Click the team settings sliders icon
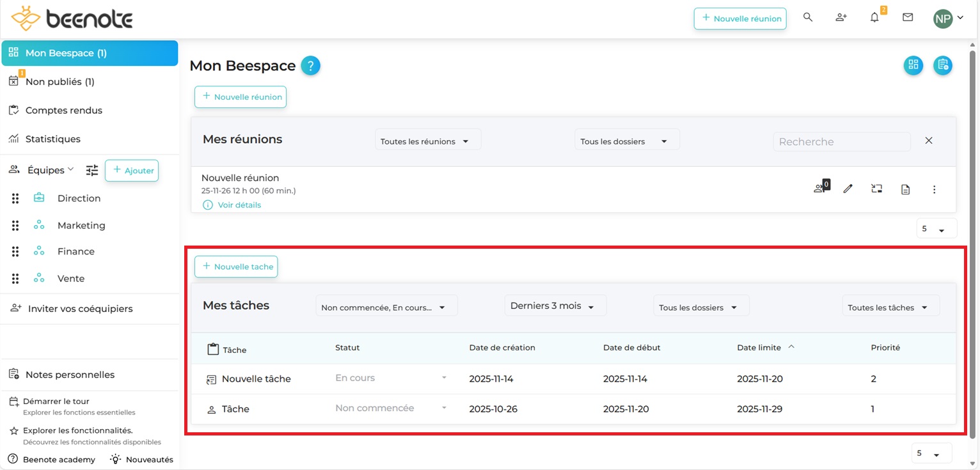This screenshot has width=980, height=470. coord(93,170)
